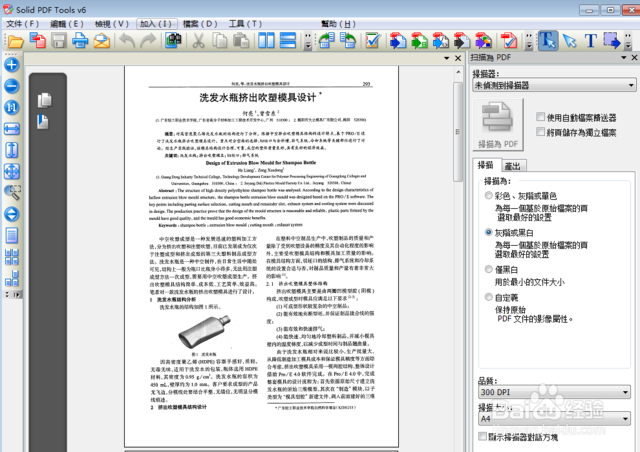The image size is (640, 452).
Task: Tick the 顯示掃描器對話方塊 checkbox
Action: pyautogui.click(x=482, y=436)
